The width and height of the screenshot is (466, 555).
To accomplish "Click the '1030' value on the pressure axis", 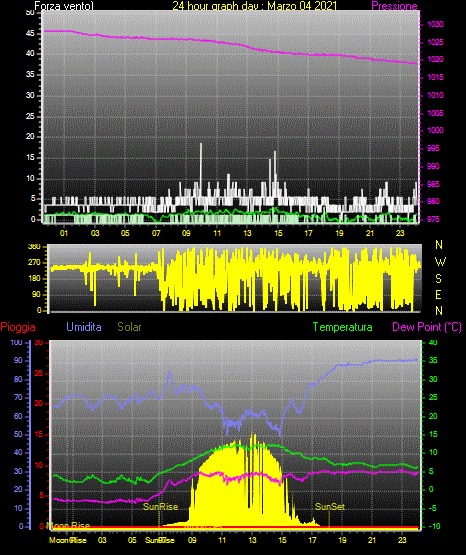I will pyautogui.click(x=435, y=24).
